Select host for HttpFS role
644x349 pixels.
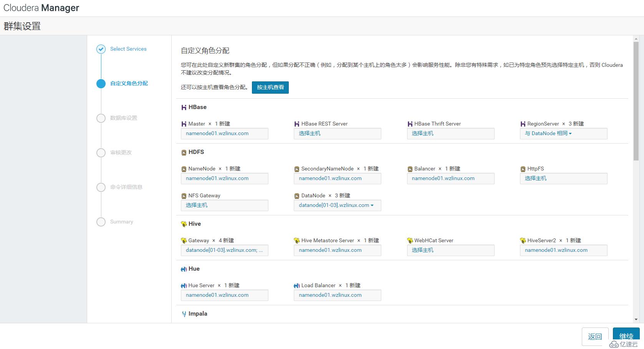click(563, 179)
